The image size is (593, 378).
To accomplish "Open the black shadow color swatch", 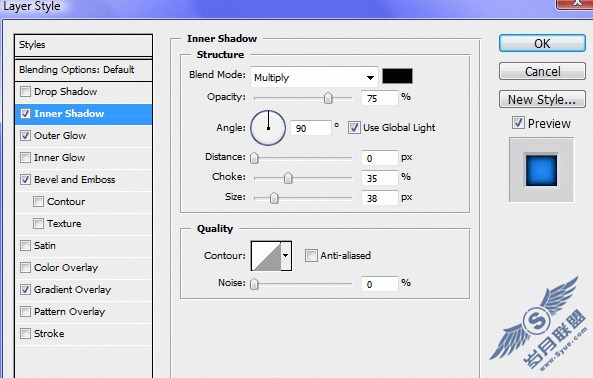I will point(397,76).
